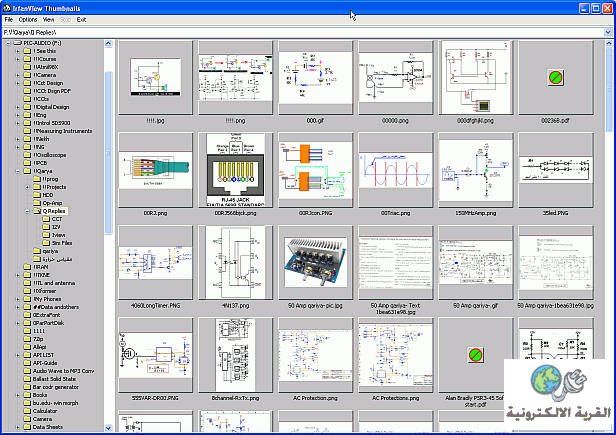This screenshot has height=435, width=616.
Task: Expand the !!Course folder
Action: tap(18, 59)
